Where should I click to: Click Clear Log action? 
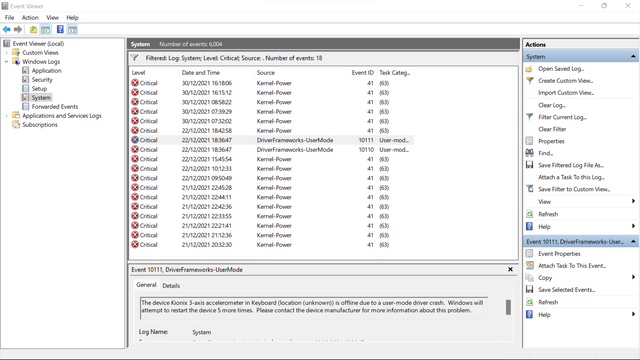click(x=552, y=105)
